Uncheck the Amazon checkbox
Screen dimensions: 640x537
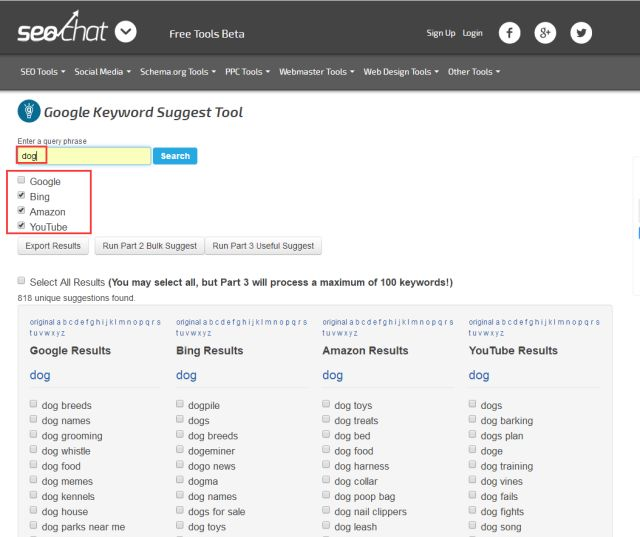(21, 210)
